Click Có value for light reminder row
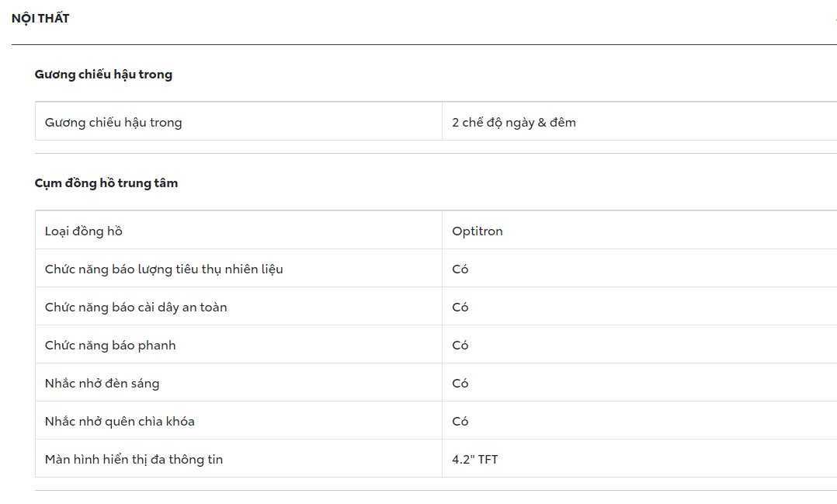 (460, 384)
